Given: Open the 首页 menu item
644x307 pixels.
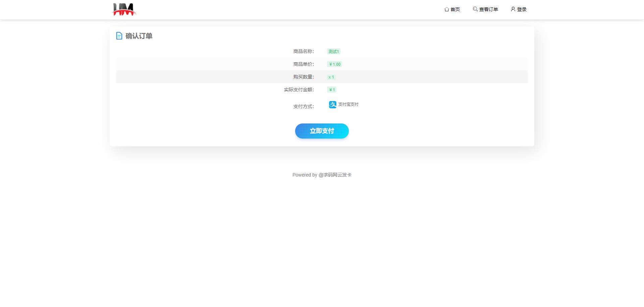Looking at the screenshot, I should pos(455,9).
